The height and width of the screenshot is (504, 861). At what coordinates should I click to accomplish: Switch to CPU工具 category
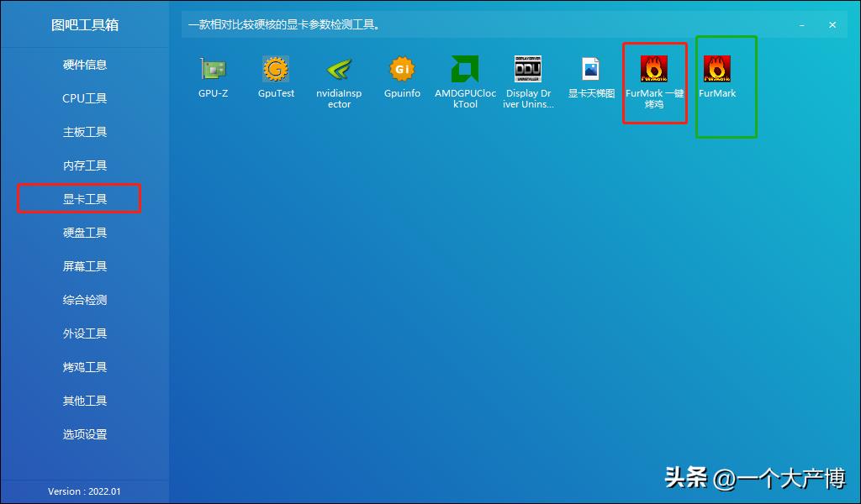85,98
